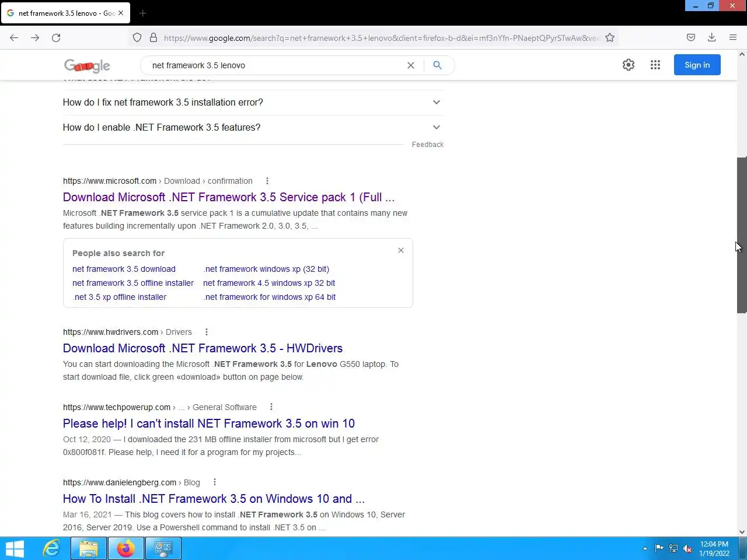Viewport: 747px width, 560px height.
Task: Open Windows Start menu
Action: tap(15, 549)
